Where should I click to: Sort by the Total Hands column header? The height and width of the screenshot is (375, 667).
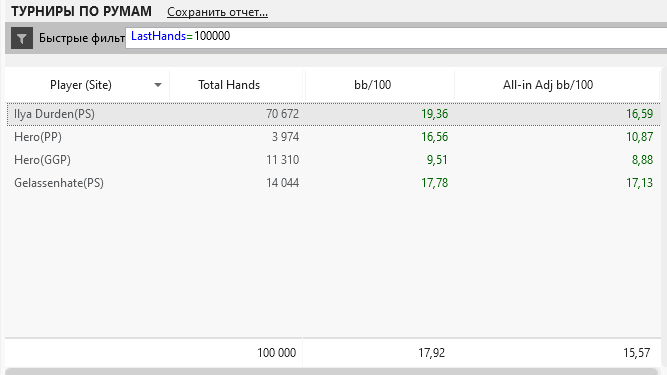tap(229, 85)
